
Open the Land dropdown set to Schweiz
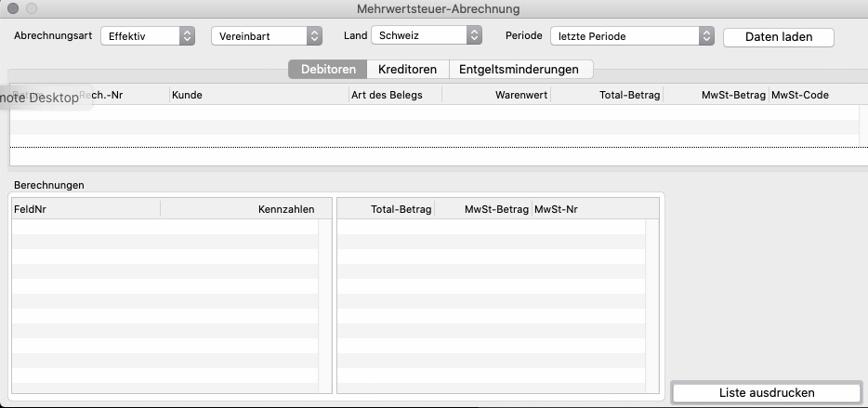click(x=426, y=35)
